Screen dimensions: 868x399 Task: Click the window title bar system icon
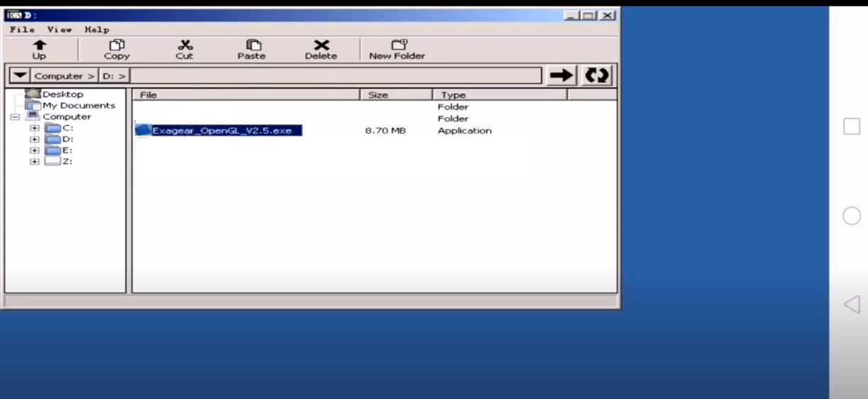(x=14, y=16)
